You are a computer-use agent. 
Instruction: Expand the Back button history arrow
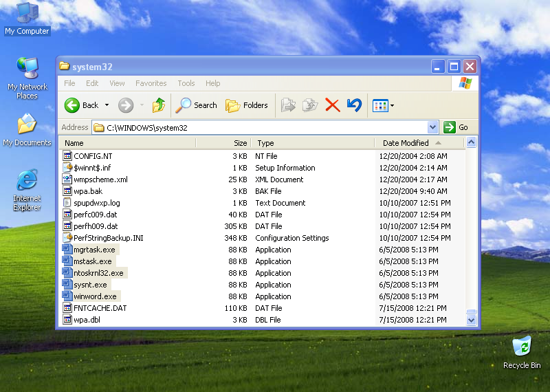(x=107, y=105)
